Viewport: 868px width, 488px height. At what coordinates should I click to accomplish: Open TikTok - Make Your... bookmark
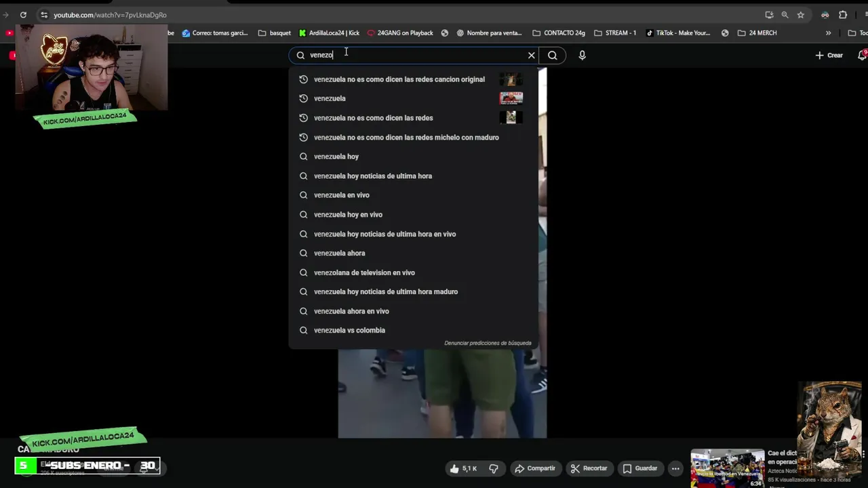point(677,33)
